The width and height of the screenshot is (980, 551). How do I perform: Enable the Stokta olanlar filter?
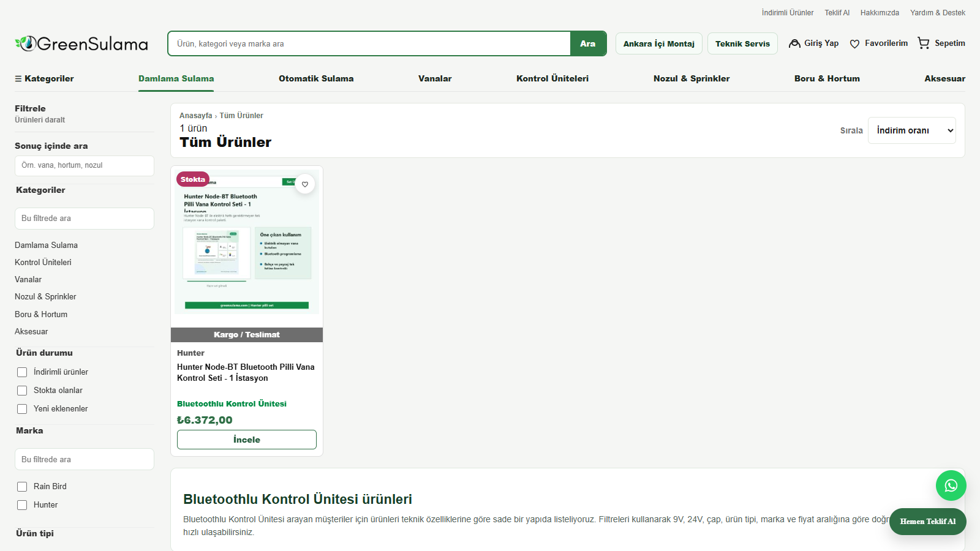point(22,391)
